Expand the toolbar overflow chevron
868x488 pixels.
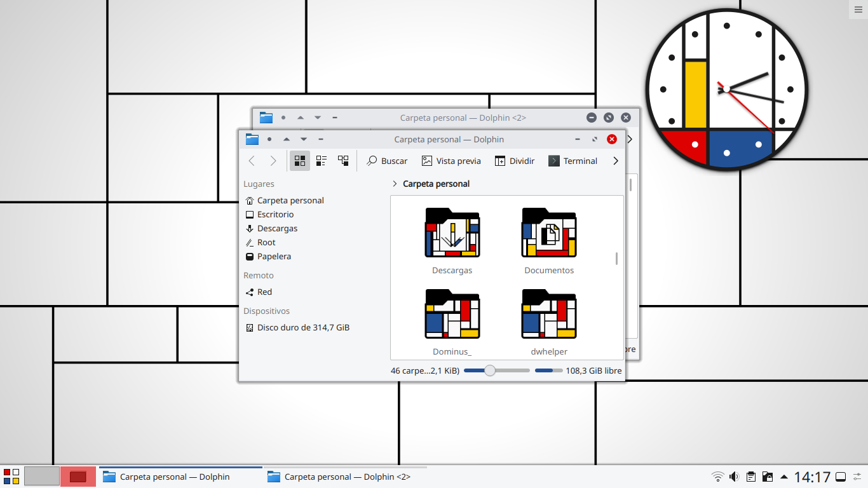[x=615, y=161]
